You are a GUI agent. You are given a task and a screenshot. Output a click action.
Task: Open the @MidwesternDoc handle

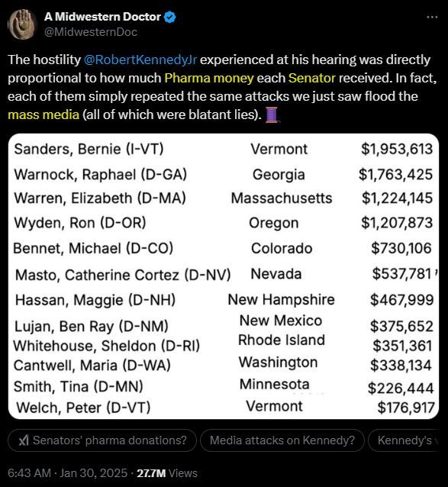(91, 32)
